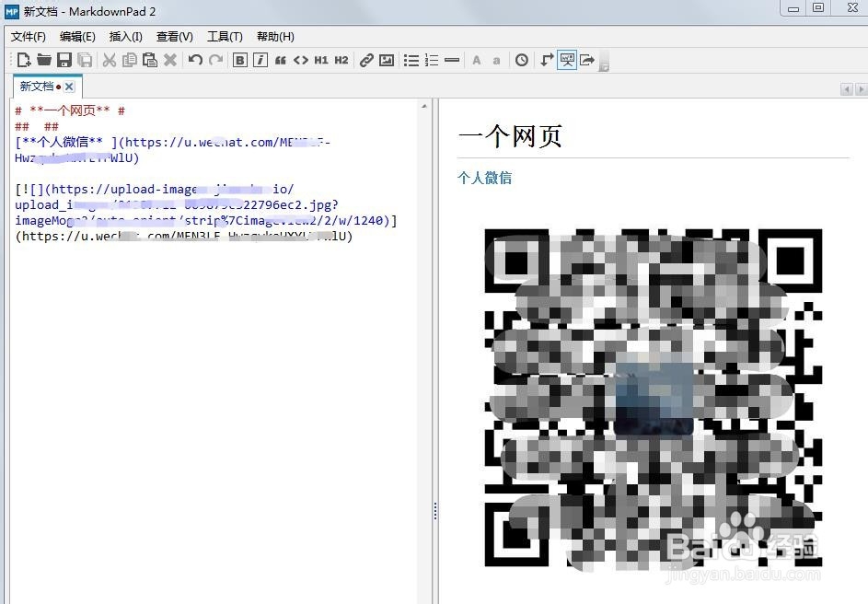Insert timestamp with clock icon
The width and height of the screenshot is (868, 604).
point(522,60)
